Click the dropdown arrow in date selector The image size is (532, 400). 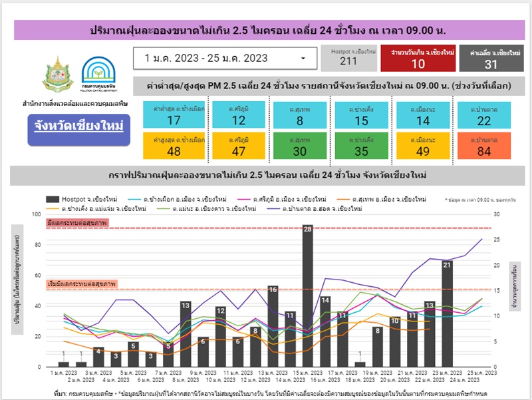(304, 59)
